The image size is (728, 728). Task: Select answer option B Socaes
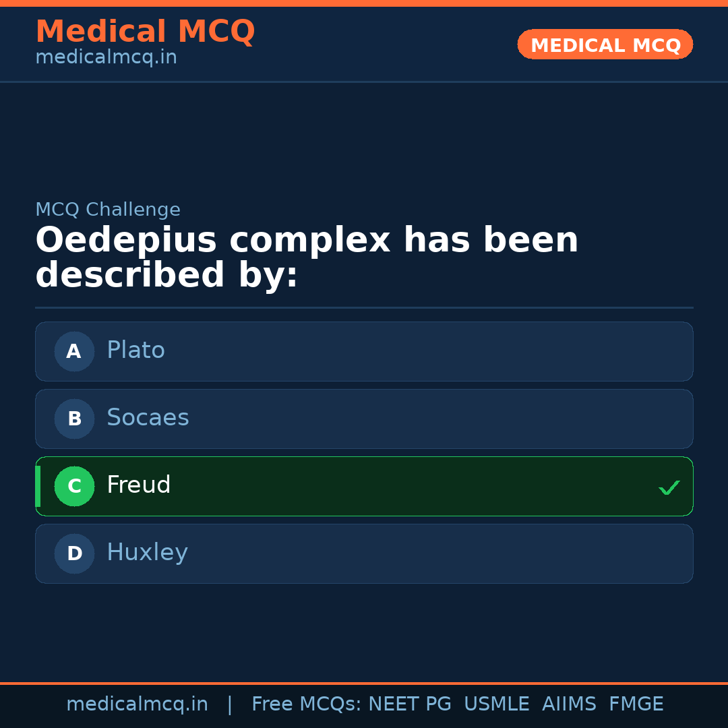364,419
